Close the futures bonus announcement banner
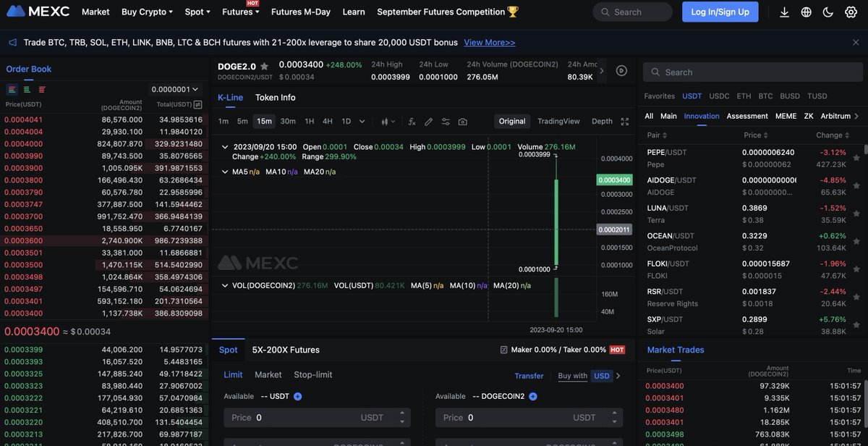The image size is (868, 446). point(856,43)
